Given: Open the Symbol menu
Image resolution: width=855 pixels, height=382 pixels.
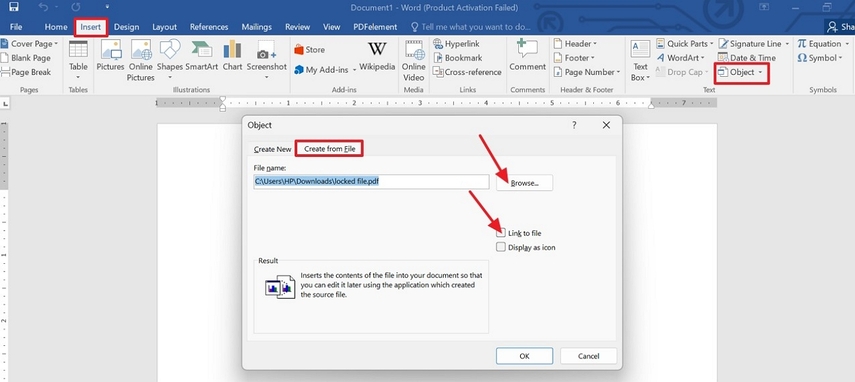Looking at the screenshot, I should click(x=821, y=58).
